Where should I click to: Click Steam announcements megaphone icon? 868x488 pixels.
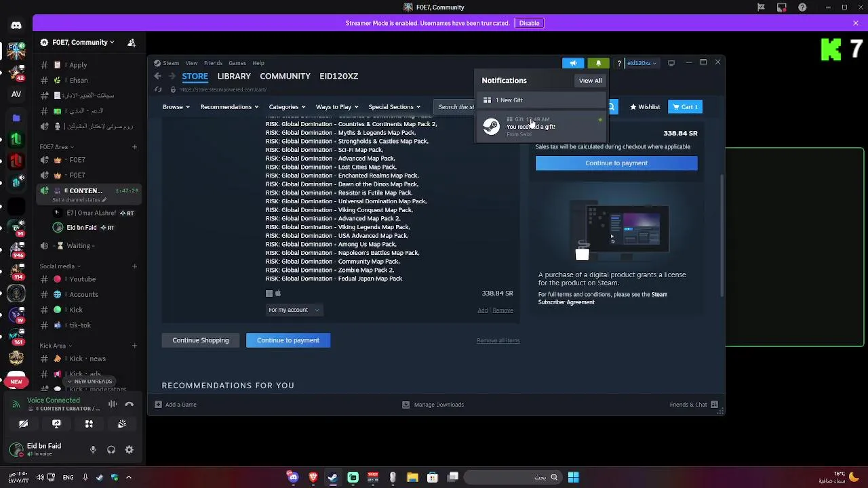tap(573, 63)
